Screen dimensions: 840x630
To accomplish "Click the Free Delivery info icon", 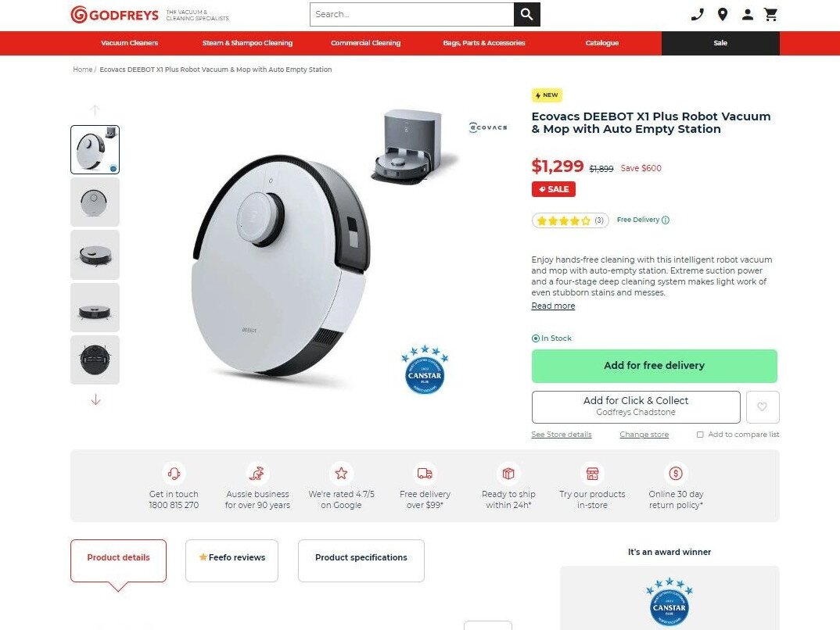I will [666, 220].
